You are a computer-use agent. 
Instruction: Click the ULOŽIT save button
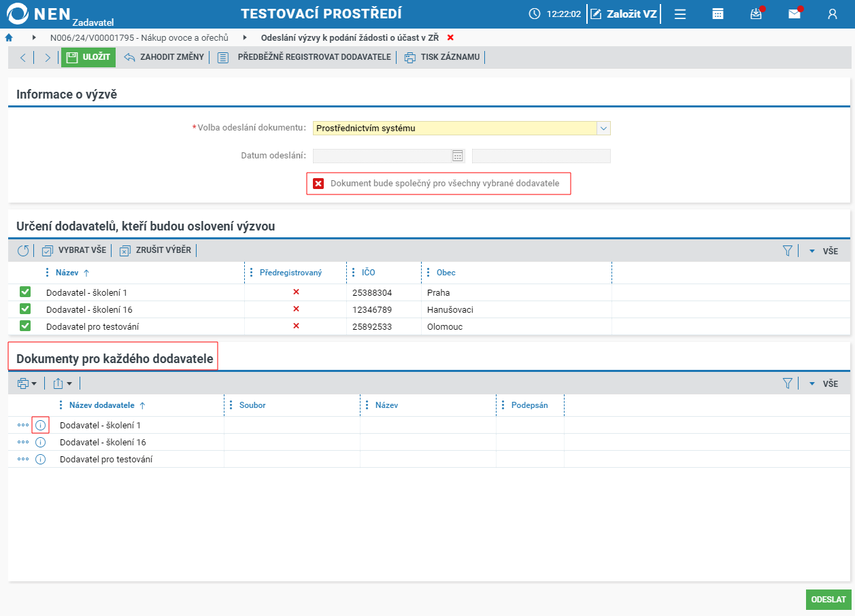(x=88, y=57)
